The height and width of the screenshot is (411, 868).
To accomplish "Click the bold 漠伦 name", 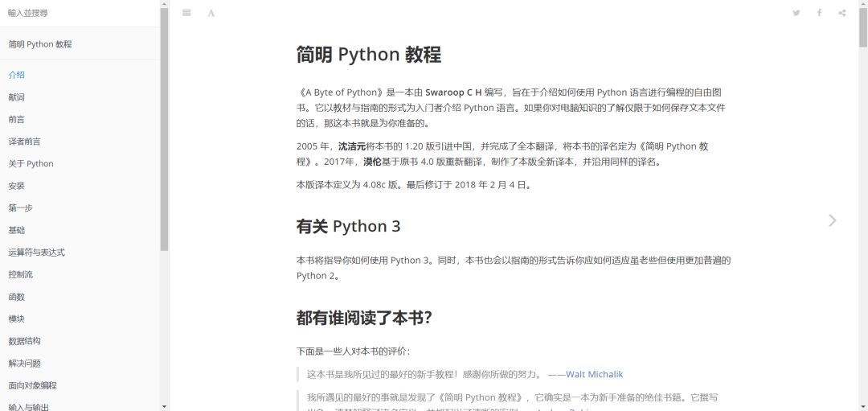I will pyautogui.click(x=373, y=162).
